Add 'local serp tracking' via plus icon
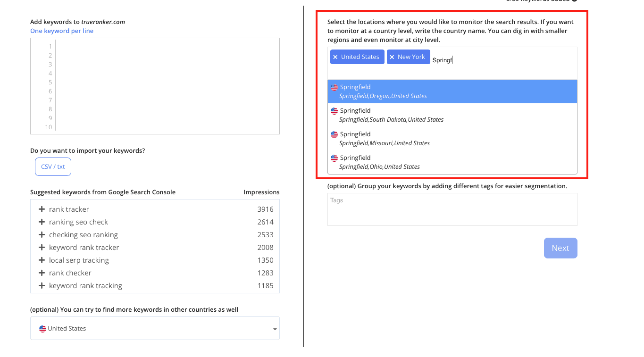Screen dimensions: 644x357 coord(42,260)
